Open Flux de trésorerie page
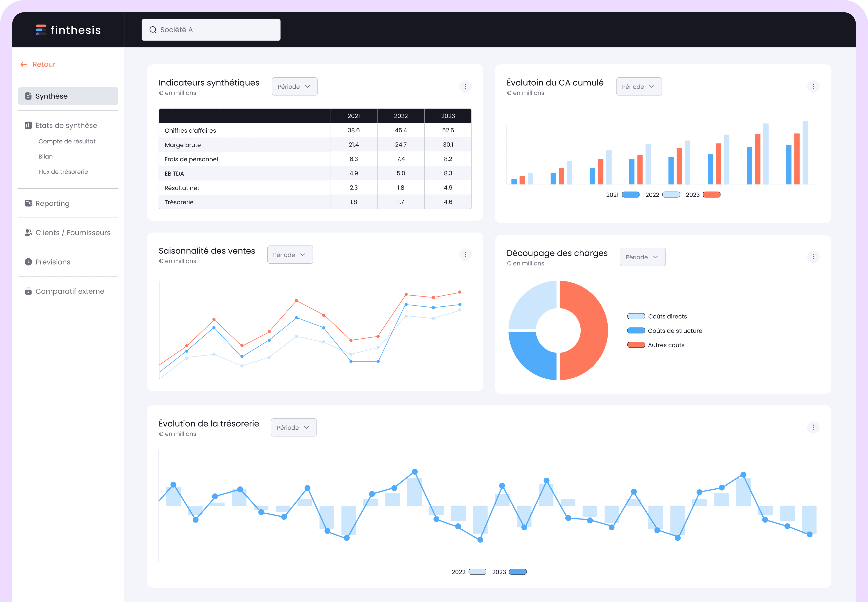This screenshot has height=602, width=868. 63,172
